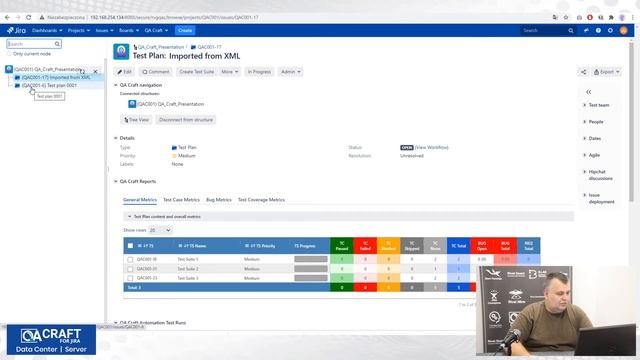Switch to Bug Metrics tab
Viewport: 640px width, 360px height.
(x=219, y=200)
